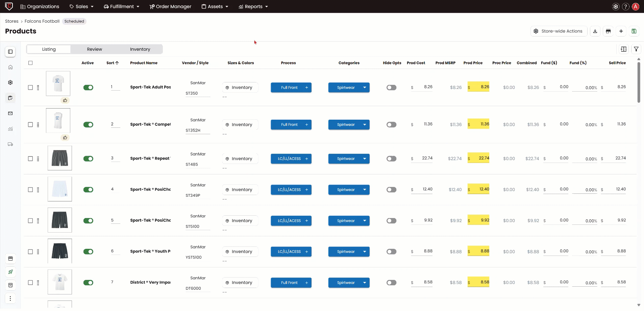Open the mail envelope icon in sidebar

coord(10,113)
